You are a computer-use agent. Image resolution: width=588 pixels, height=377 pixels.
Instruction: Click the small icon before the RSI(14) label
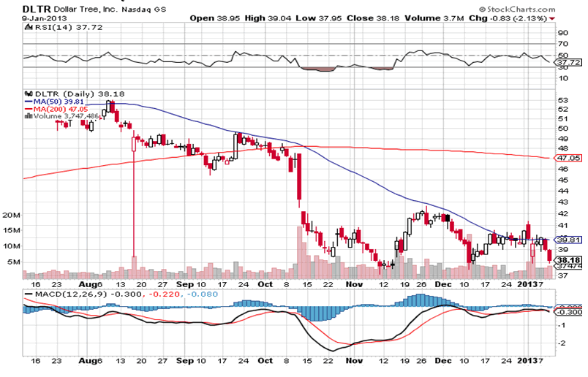[x=28, y=27]
